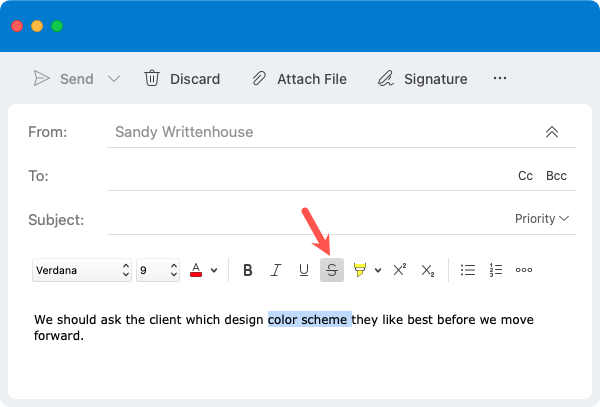Image resolution: width=600 pixels, height=407 pixels.
Task: Expand the Priority dropdown
Action: pos(542,218)
